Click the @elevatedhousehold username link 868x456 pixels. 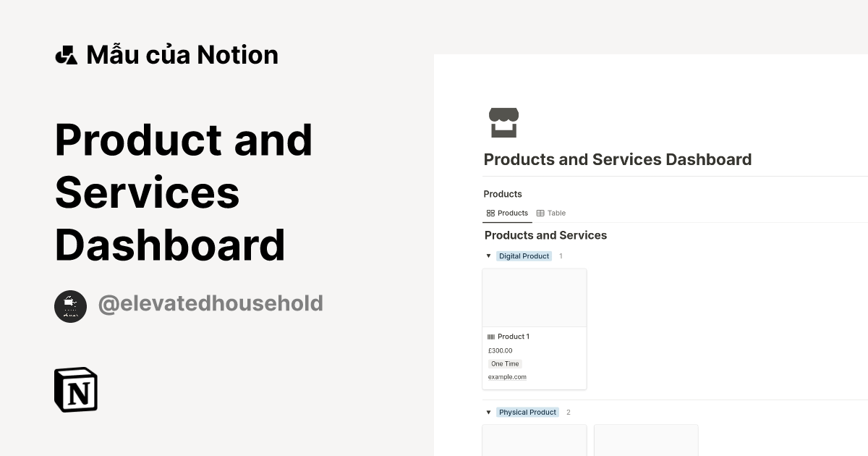pyautogui.click(x=210, y=303)
